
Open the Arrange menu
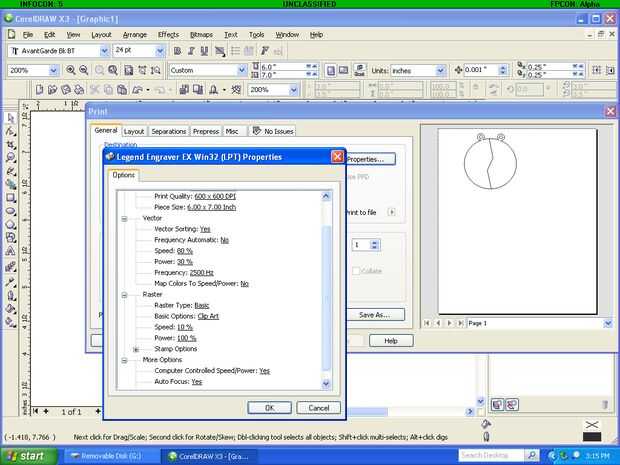pos(134,35)
